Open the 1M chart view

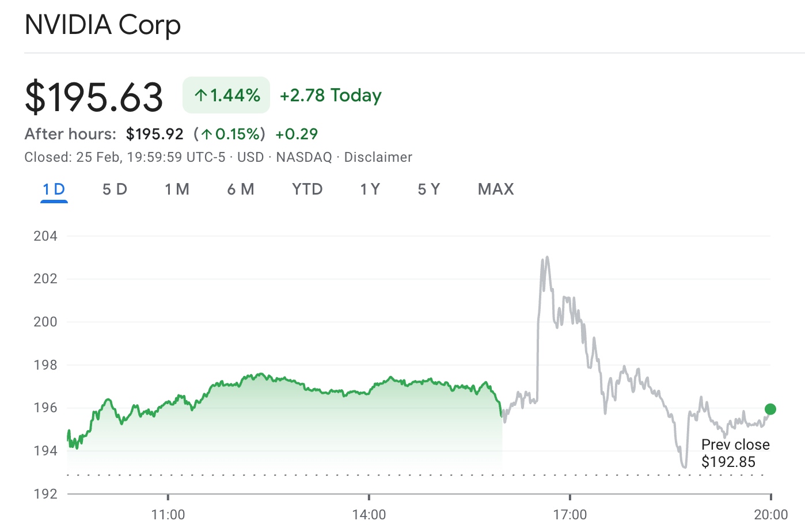tap(177, 189)
